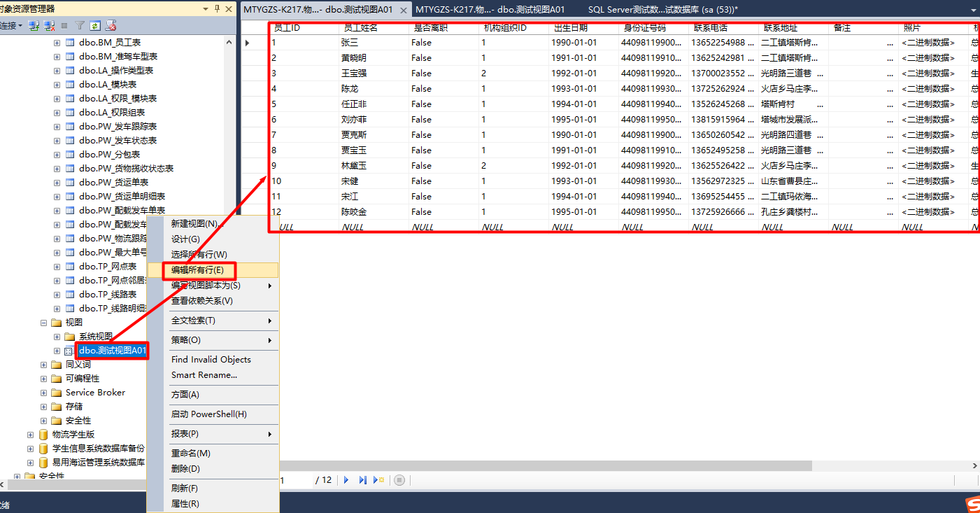Open the 编写视图脚本为(S) submenu

207,286
